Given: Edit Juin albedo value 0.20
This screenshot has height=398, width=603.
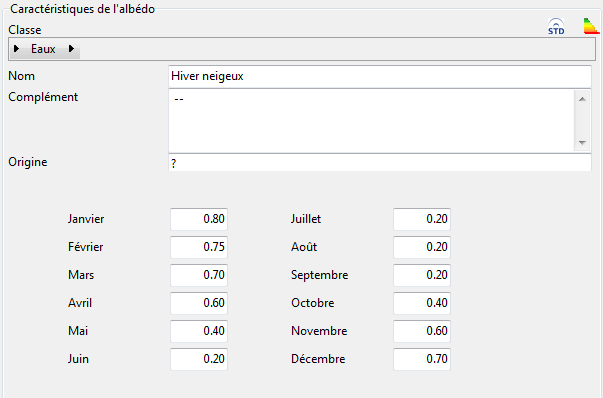Looking at the screenshot, I should coord(199,360).
